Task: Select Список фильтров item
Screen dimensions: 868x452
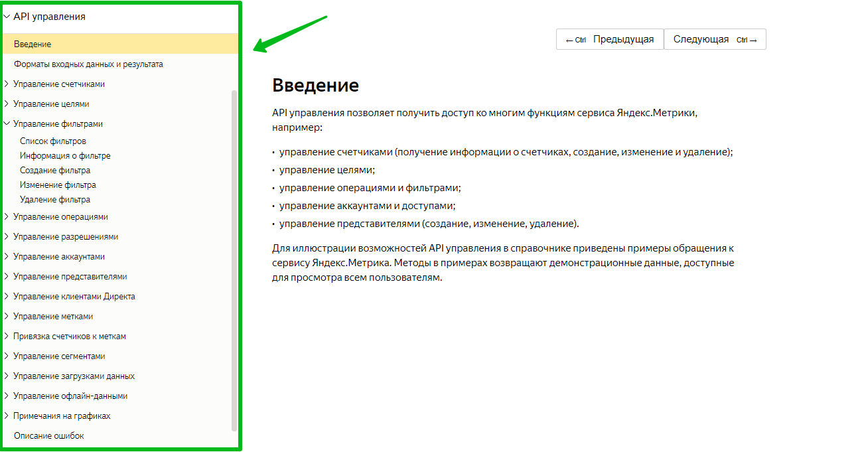Action: pyautogui.click(x=53, y=141)
